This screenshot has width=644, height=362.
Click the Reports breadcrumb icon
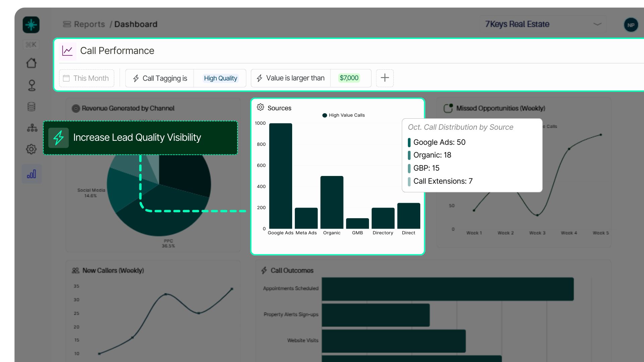67,24
